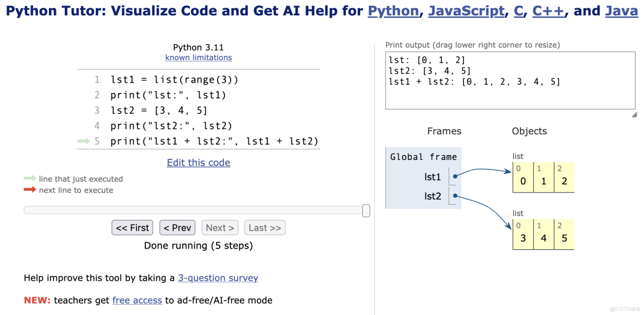Click the red 'next line to execute' legend arrow
The width and height of the screenshot is (644, 315).
pyautogui.click(x=30, y=190)
